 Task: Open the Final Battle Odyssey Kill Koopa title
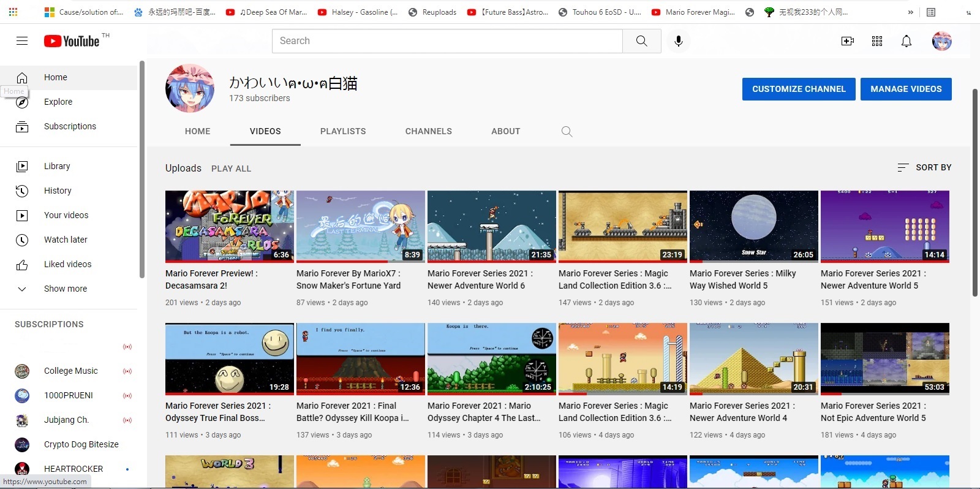353,412
